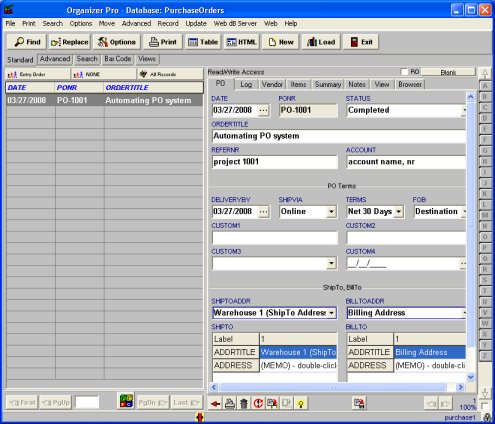Click the All Records filter button
This screenshot has height=424, width=495.
coord(170,74)
